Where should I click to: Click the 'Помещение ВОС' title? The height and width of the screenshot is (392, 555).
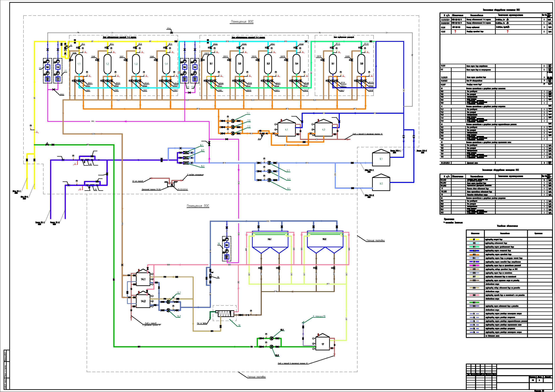point(242,22)
